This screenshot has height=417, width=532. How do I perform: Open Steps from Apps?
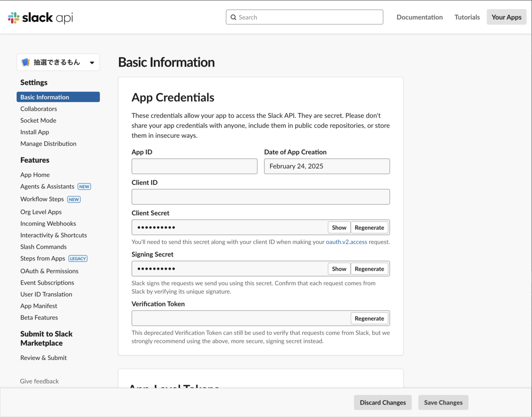click(x=43, y=258)
